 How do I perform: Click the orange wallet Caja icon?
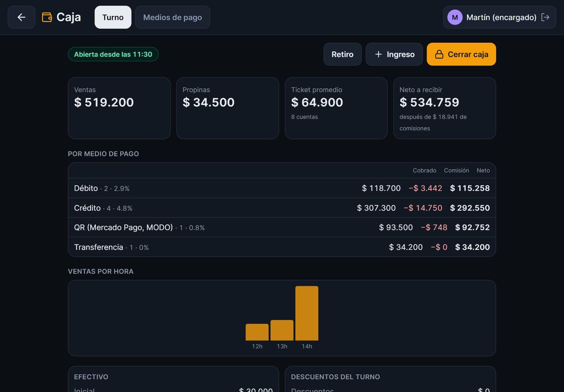click(x=47, y=17)
